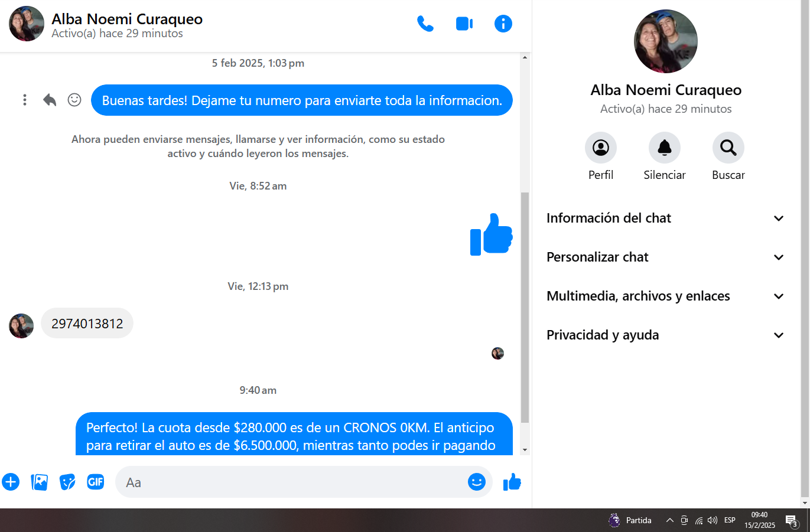Image resolution: width=810 pixels, height=532 pixels.
Task: Toggle the conversation information panel icon
Action: (503, 24)
